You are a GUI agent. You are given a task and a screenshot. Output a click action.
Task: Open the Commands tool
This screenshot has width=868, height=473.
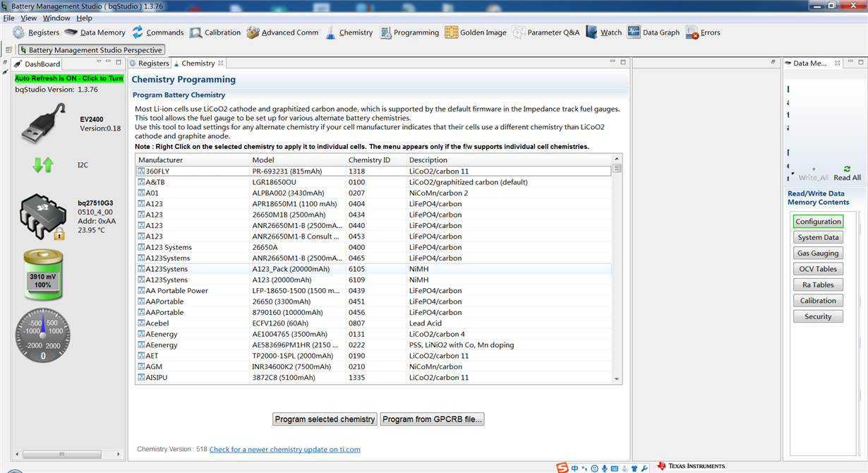click(x=157, y=32)
